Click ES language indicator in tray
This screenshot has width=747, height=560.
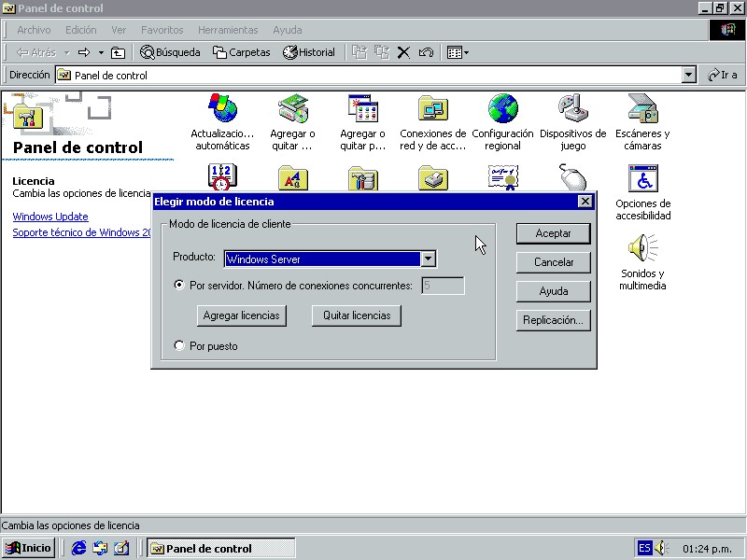pos(644,548)
